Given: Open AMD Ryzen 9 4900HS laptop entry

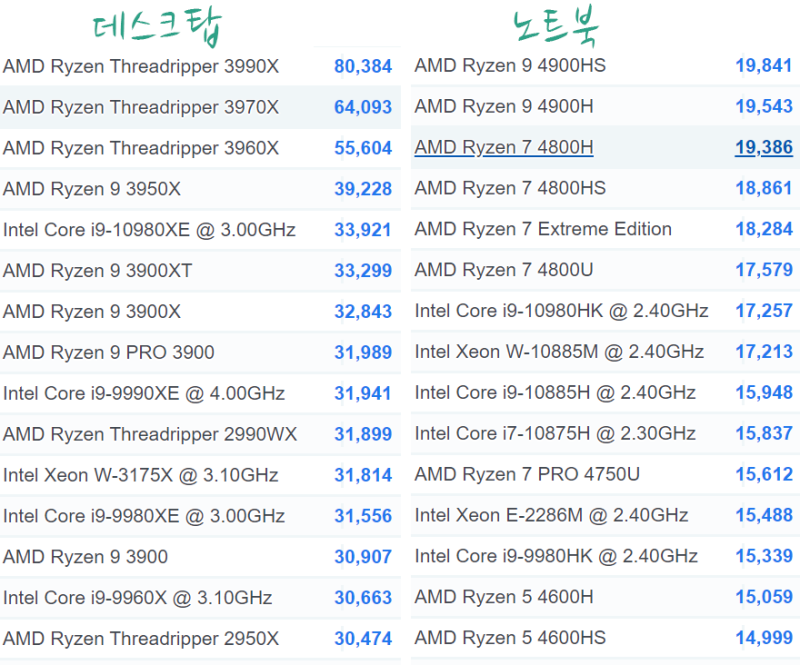Looking at the screenshot, I should [x=510, y=65].
